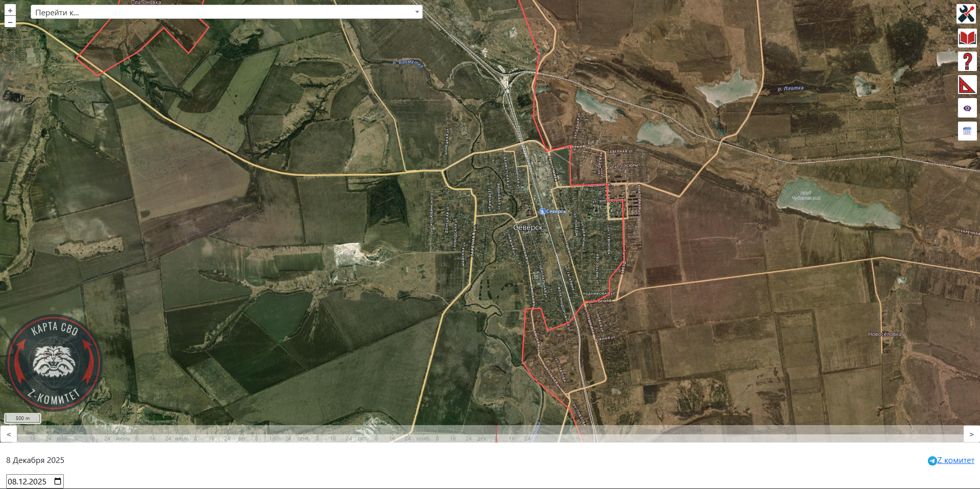Image resolution: width=980 pixels, height=489 pixels.
Task: Click the "р. Плотка" river label
Action: (x=791, y=88)
